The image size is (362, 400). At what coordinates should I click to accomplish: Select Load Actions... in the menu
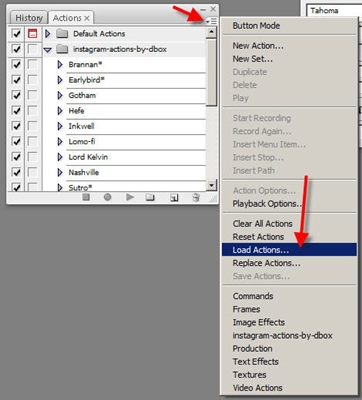[x=289, y=250]
